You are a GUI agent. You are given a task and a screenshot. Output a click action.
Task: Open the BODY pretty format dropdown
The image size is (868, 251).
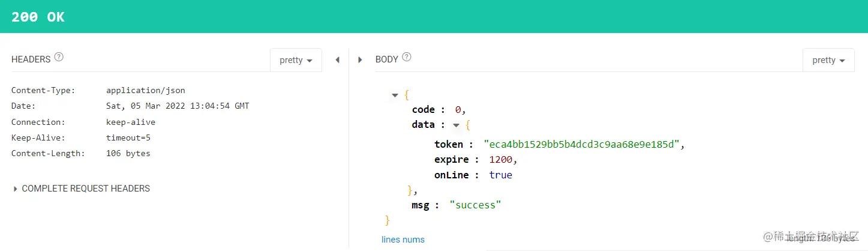(x=828, y=60)
